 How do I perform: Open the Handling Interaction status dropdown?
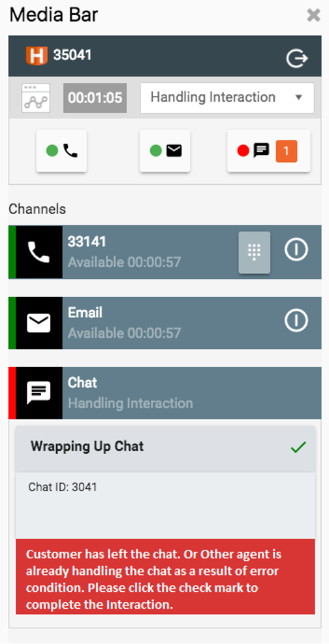pos(227,98)
